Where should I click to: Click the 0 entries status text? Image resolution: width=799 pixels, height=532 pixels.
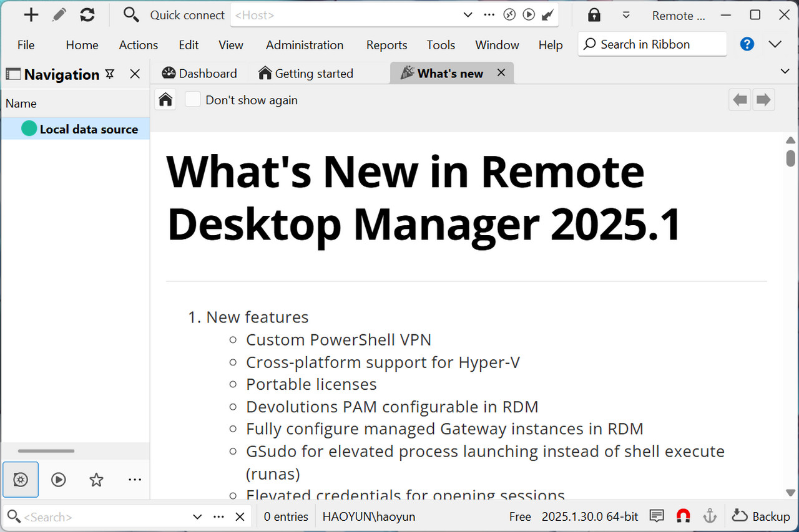click(x=286, y=516)
